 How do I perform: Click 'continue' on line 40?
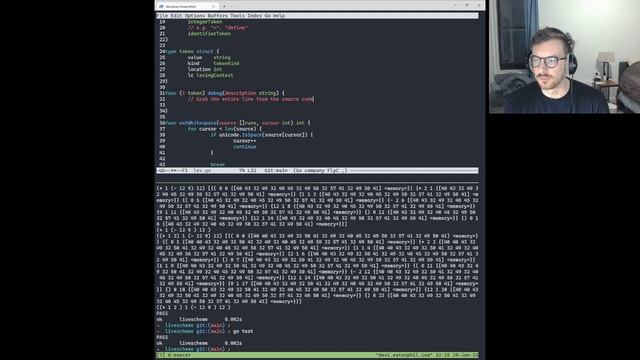point(244,147)
